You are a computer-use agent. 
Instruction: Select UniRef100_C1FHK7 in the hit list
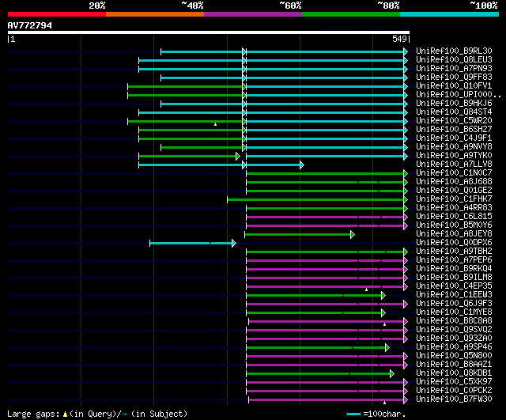454,199
